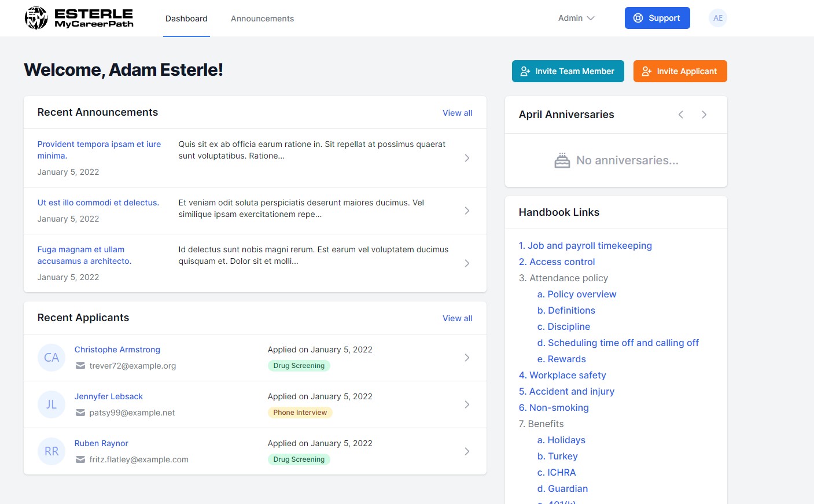Open Jennyfer Lebsack applicant profile

coord(109,396)
